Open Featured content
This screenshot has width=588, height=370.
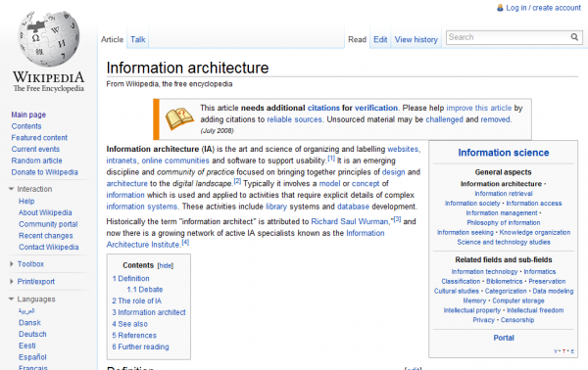click(39, 137)
